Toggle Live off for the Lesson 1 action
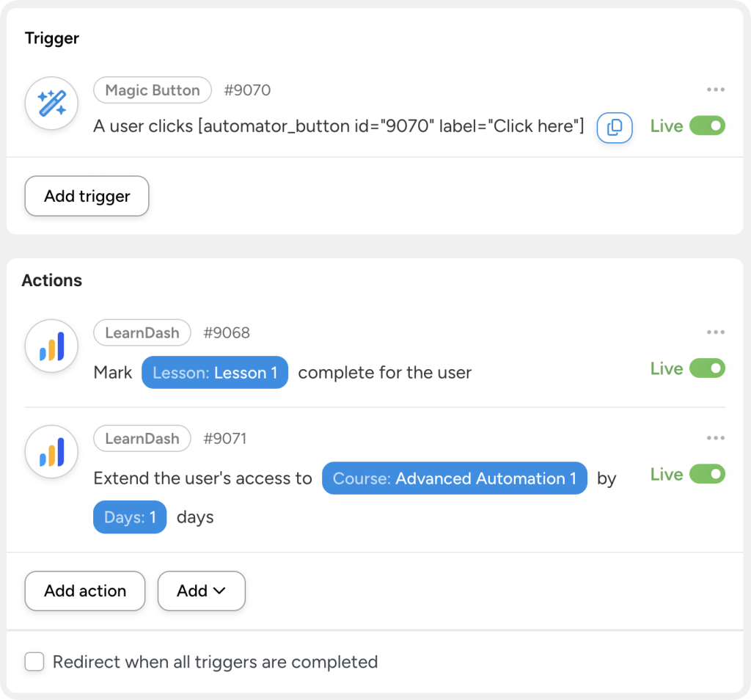751x700 pixels. click(x=707, y=368)
